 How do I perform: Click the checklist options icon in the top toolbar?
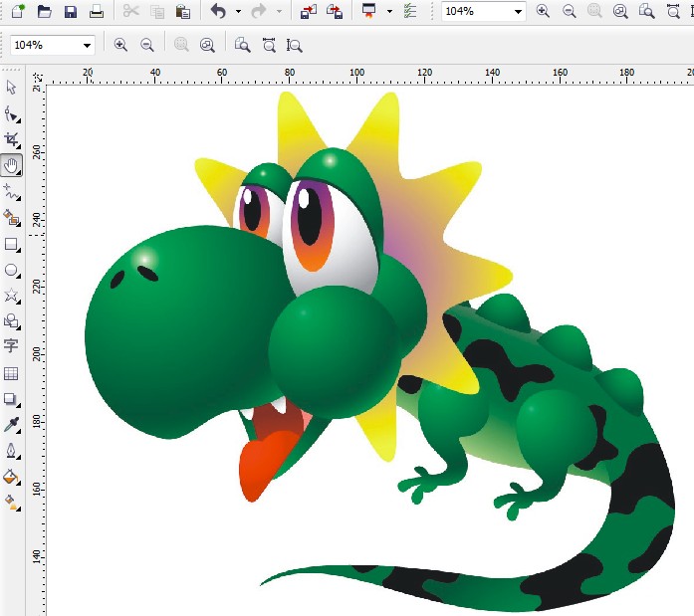click(410, 11)
